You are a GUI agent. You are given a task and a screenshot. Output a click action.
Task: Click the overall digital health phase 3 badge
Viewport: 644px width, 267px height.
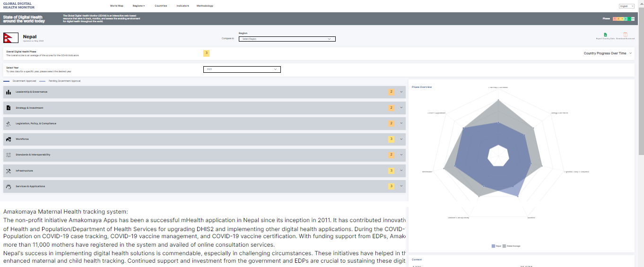click(206, 53)
